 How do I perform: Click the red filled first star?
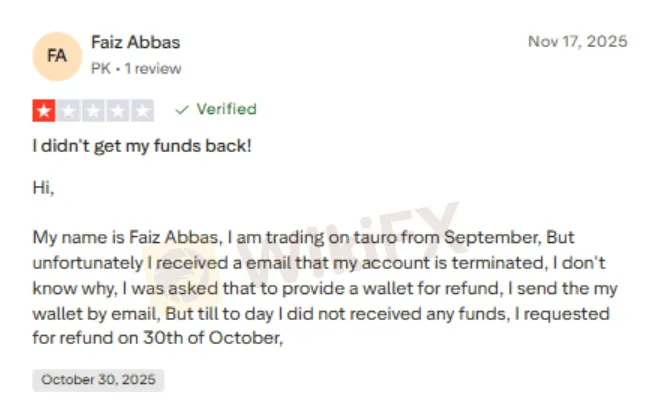point(44,110)
